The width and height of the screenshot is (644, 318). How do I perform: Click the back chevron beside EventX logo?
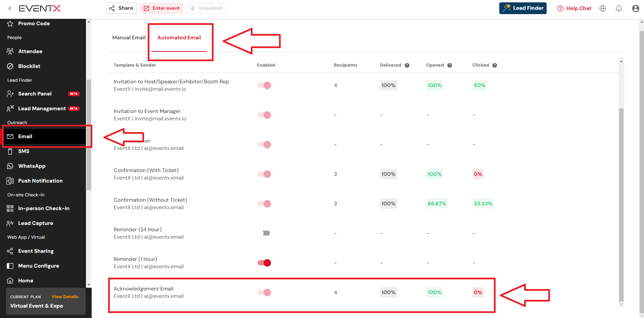click(x=10, y=8)
